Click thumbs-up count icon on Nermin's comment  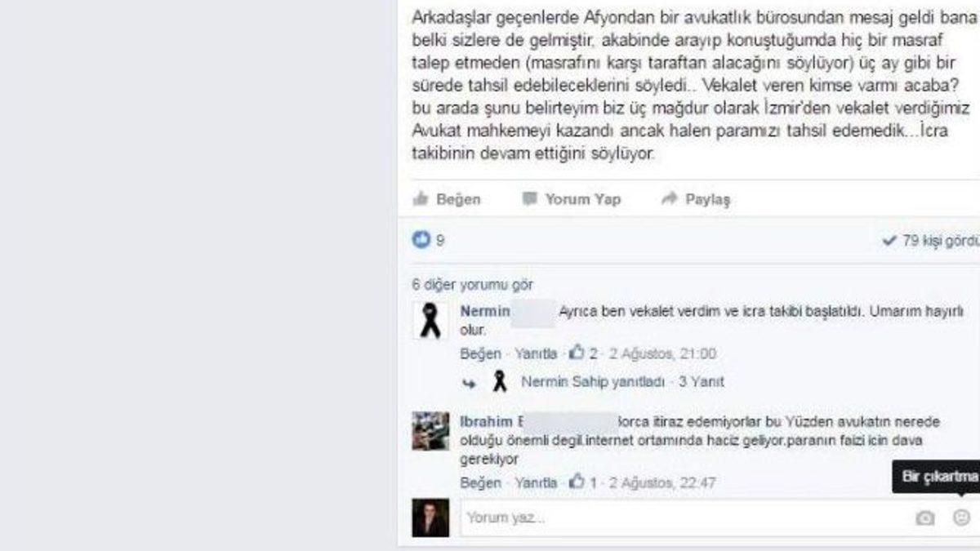[x=577, y=353]
